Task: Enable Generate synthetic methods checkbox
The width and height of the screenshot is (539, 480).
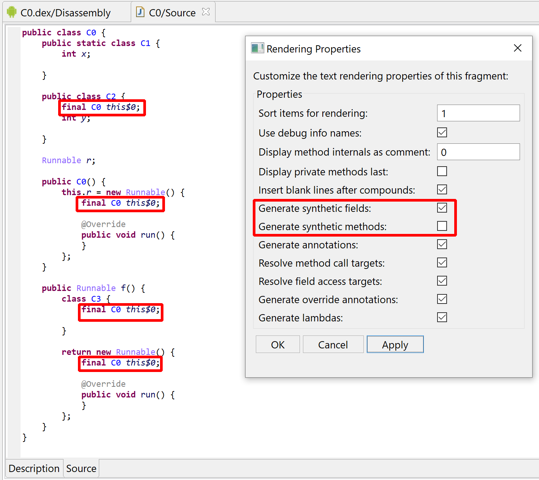Action: [x=442, y=226]
